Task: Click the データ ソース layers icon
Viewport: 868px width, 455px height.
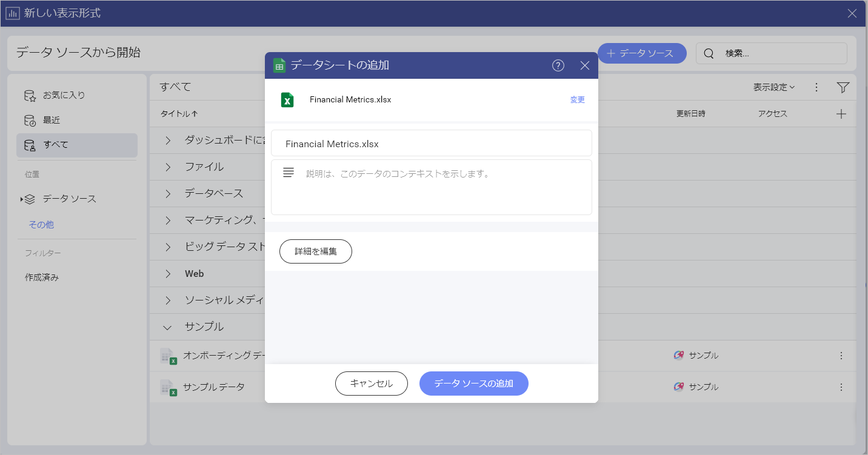Action: pyautogui.click(x=30, y=199)
